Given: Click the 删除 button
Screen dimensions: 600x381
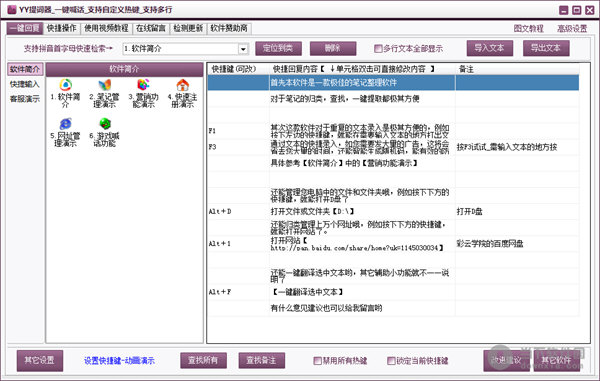Looking at the screenshot, I should [x=333, y=48].
